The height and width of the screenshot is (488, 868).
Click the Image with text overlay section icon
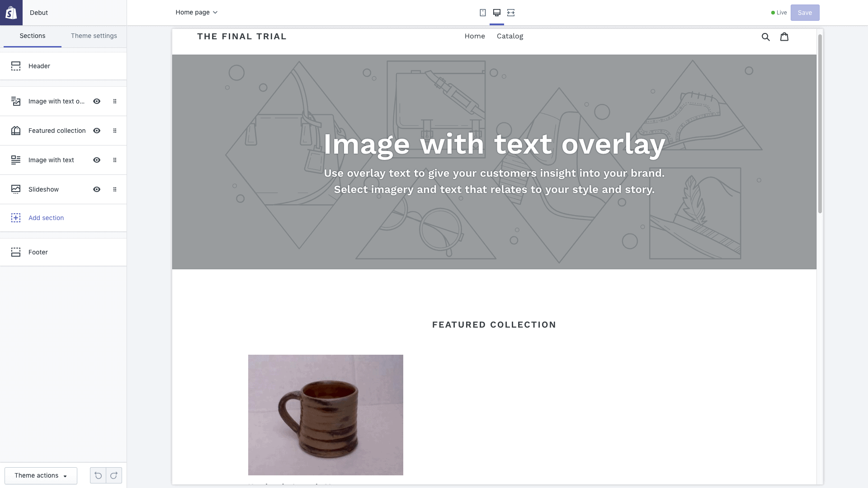[x=16, y=101]
